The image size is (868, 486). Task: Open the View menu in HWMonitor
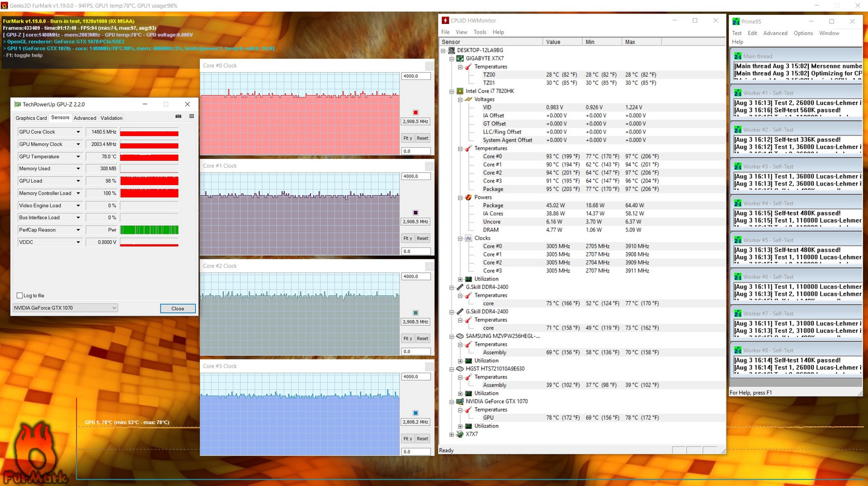(461, 32)
